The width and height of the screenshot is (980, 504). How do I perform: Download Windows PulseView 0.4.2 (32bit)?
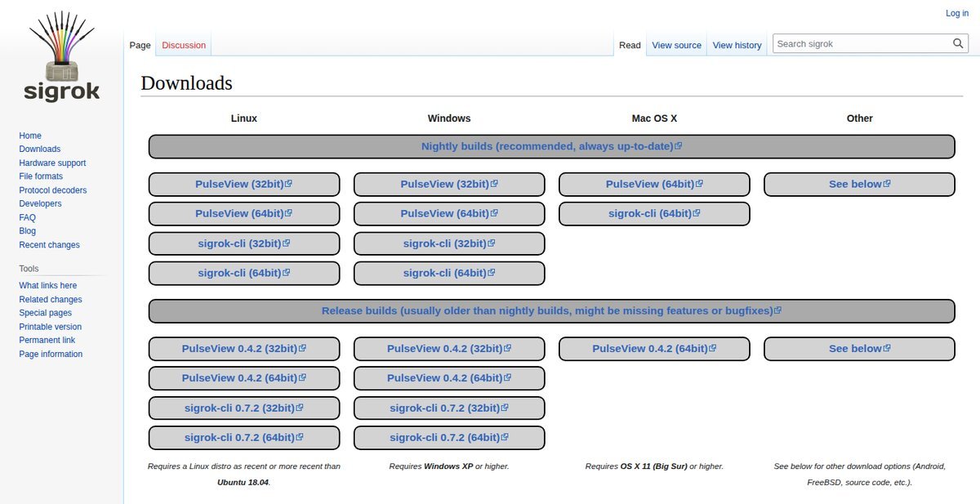[449, 348]
